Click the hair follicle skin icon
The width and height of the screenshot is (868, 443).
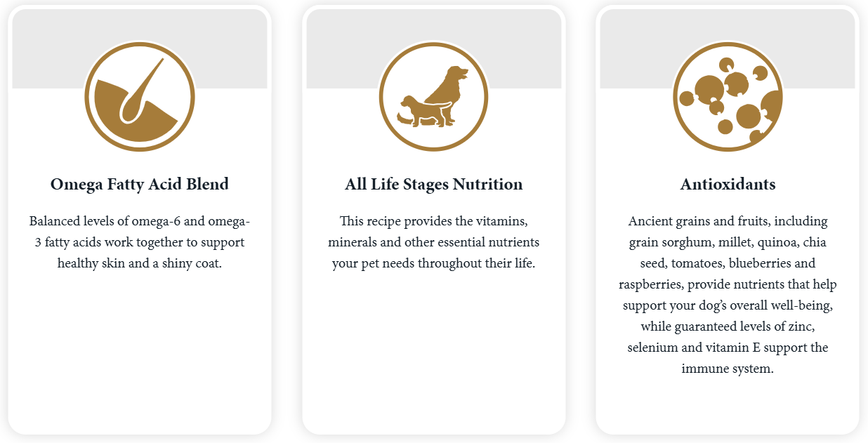tap(140, 98)
